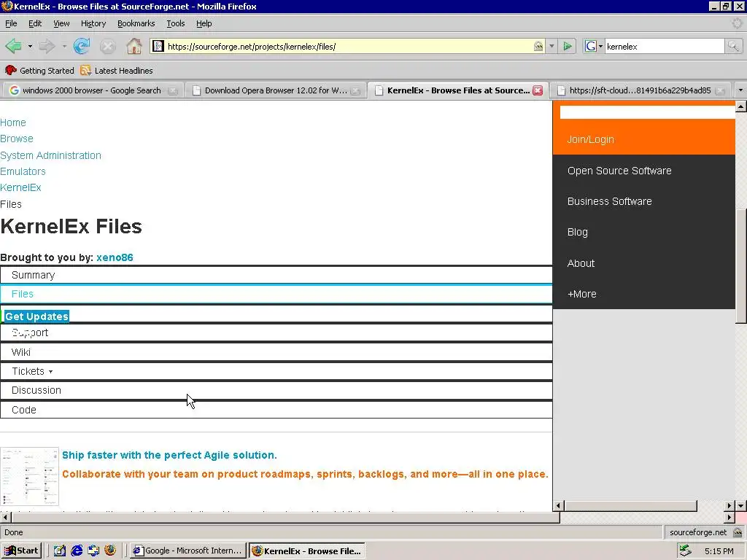The width and height of the screenshot is (747, 560).
Task: Open the Business Software link
Action: tap(609, 201)
